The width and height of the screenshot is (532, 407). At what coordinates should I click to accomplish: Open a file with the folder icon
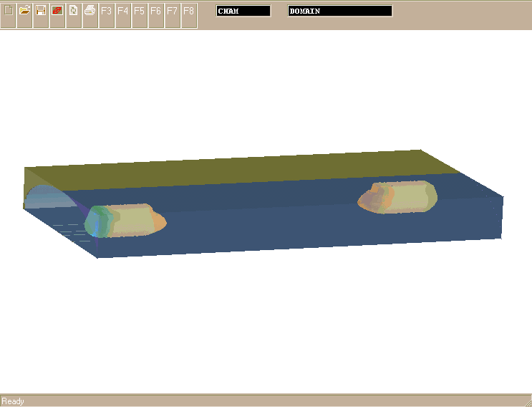(24, 11)
